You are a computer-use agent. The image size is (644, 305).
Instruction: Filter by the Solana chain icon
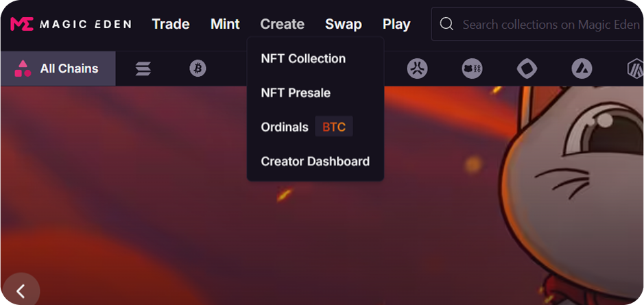pyautogui.click(x=143, y=69)
